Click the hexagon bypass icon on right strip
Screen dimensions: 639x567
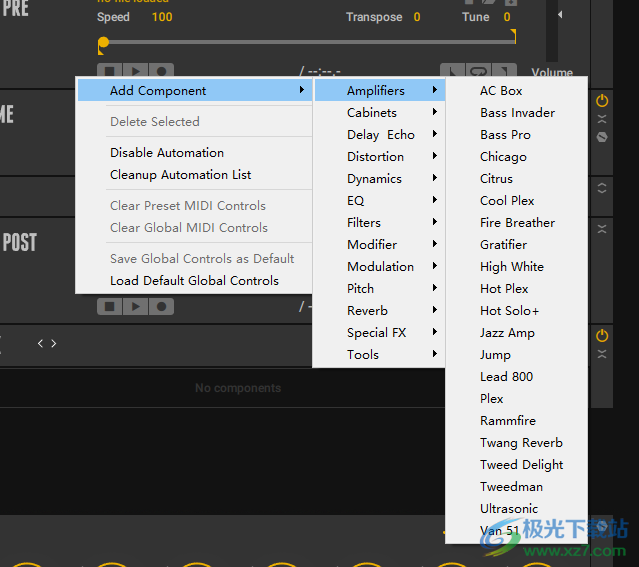click(x=602, y=137)
